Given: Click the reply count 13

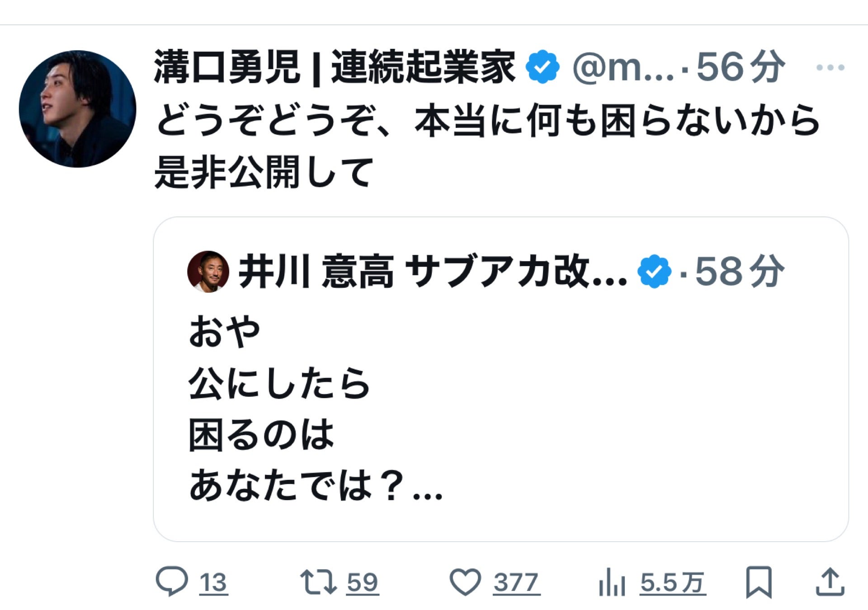Looking at the screenshot, I should 213,582.
